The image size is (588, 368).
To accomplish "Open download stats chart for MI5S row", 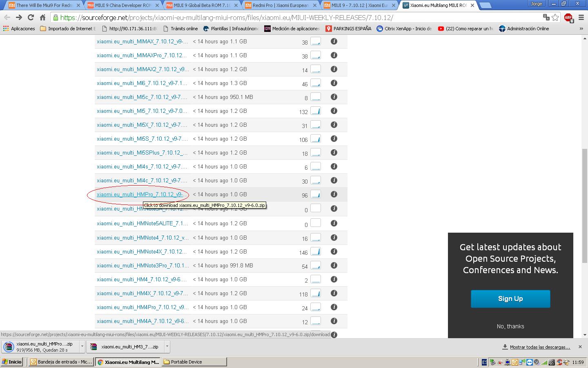I will (x=316, y=139).
